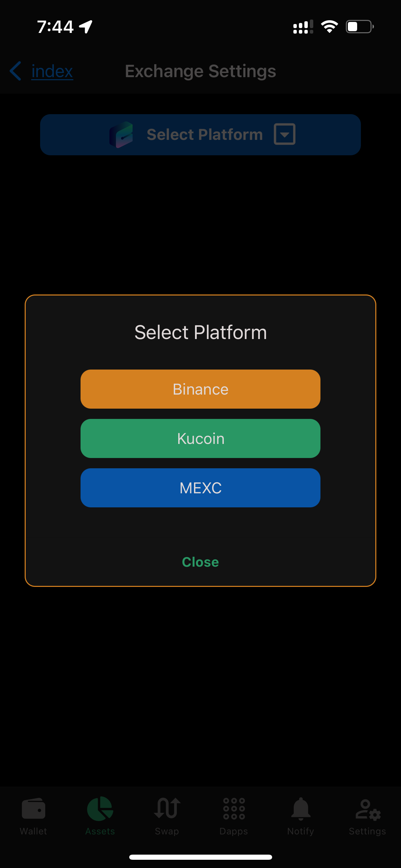Switch to the Assets pie chart tab
Image resolution: width=401 pixels, height=868 pixels.
pyautogui.click(x=100, y=808)
